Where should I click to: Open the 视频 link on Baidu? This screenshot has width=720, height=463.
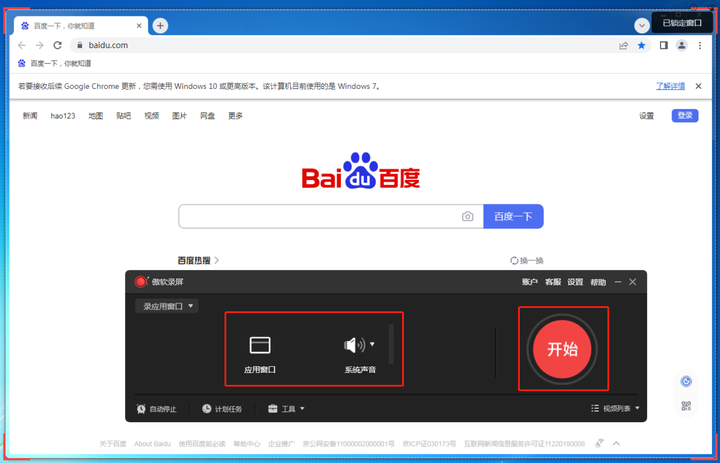tap(152, 116)
